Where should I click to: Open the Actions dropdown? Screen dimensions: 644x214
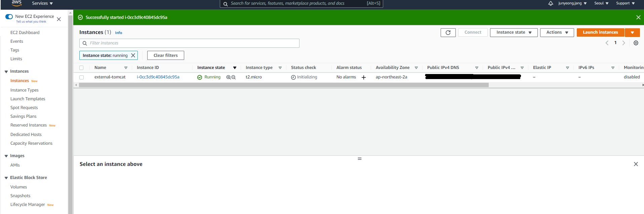tap(557, 33)
